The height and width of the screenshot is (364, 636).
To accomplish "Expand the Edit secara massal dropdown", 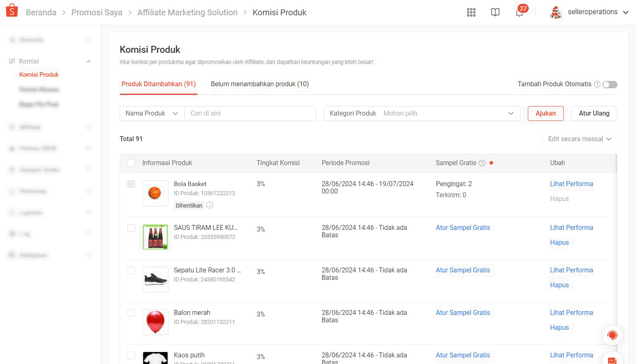I will (x=579, y=139).
